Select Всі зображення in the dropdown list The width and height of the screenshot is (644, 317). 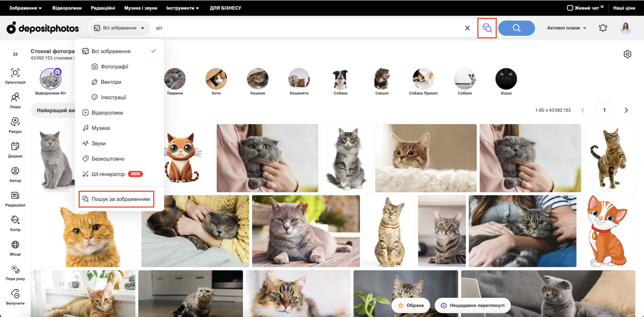tap(119, 51)
